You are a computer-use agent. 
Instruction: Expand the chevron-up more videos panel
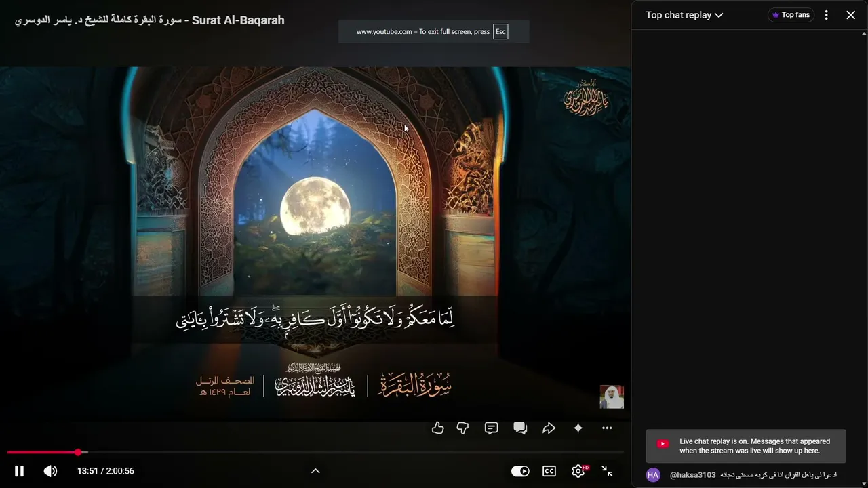click(x=315, y=471)
